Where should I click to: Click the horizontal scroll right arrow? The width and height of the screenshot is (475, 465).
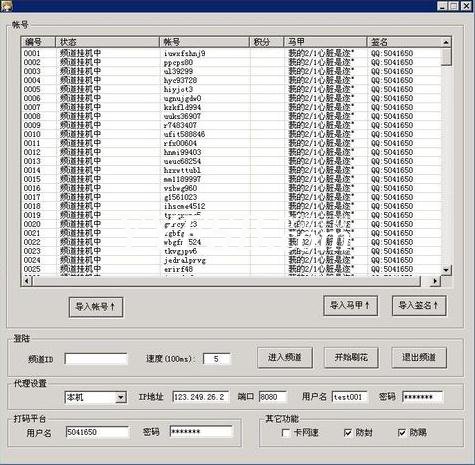[x=434, y=281]
